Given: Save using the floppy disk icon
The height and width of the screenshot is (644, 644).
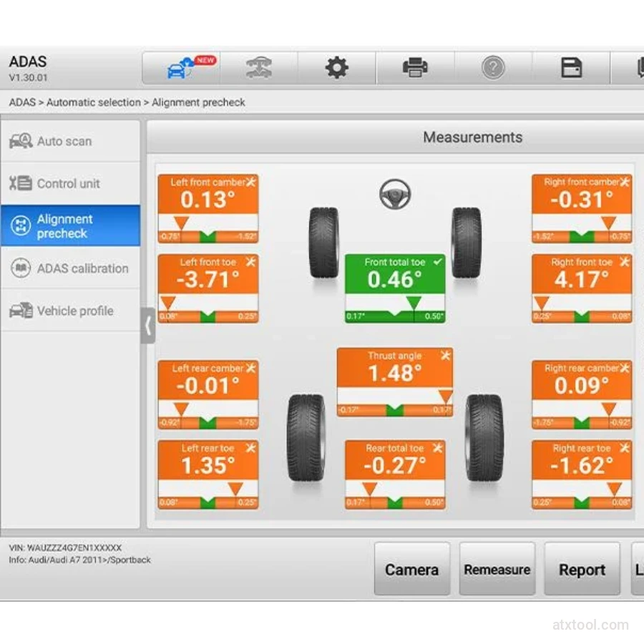Looking at the screenshot, I should (571, 69).
